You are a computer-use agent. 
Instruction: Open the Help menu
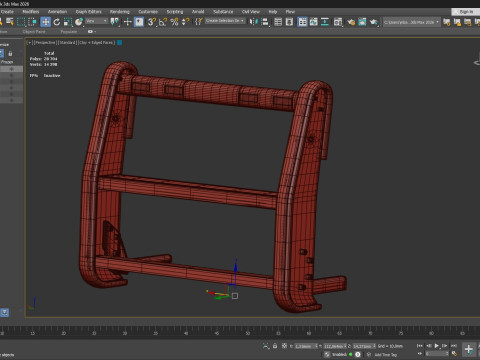[x=273, y=12]
